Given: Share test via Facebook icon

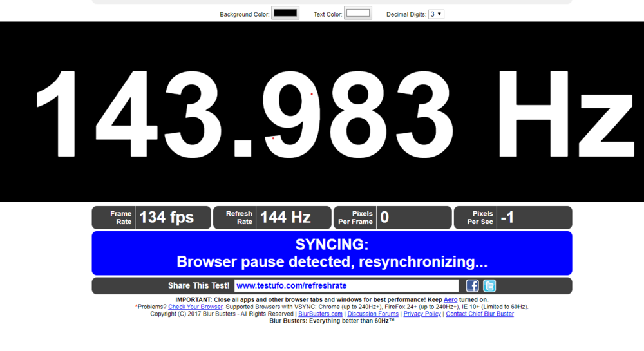Looking at the screenshot, I should (x=472, y=286).
